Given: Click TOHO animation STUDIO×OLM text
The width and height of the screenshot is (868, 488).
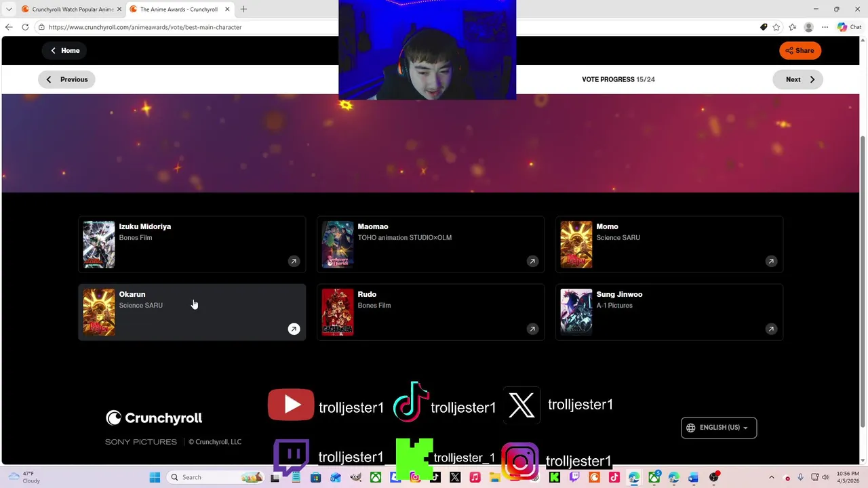Looking at the screenshot, I should tap(405, 237).
